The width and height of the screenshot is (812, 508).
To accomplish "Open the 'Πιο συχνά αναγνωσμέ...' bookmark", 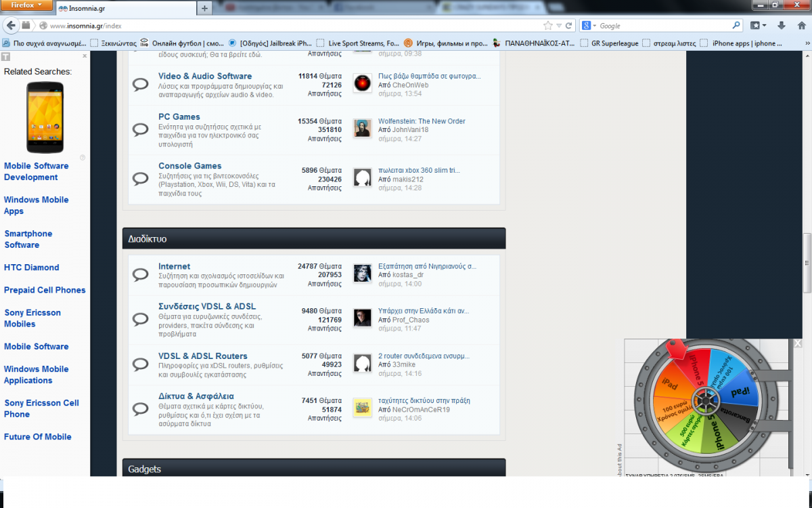I will (44, 43).
